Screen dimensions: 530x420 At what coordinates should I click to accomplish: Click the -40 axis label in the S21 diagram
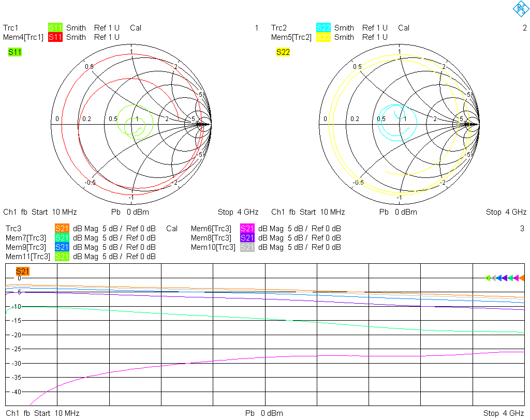16,392
